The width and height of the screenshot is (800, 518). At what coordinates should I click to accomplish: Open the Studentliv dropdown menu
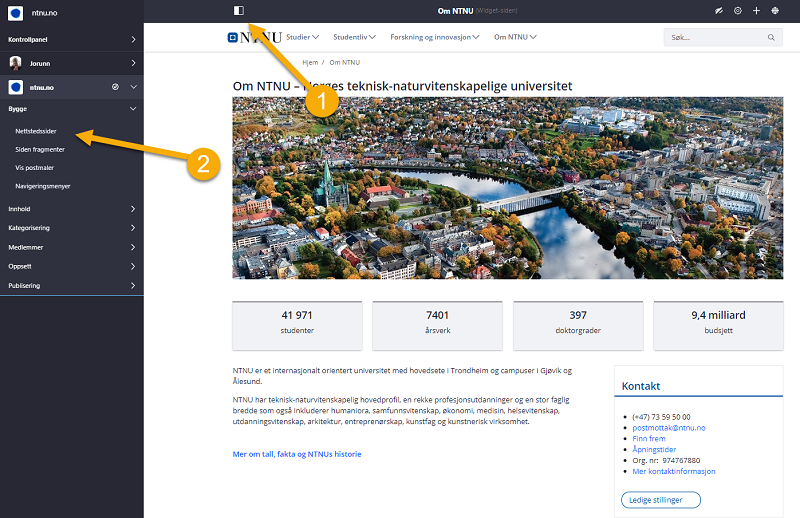click(355, 37)
